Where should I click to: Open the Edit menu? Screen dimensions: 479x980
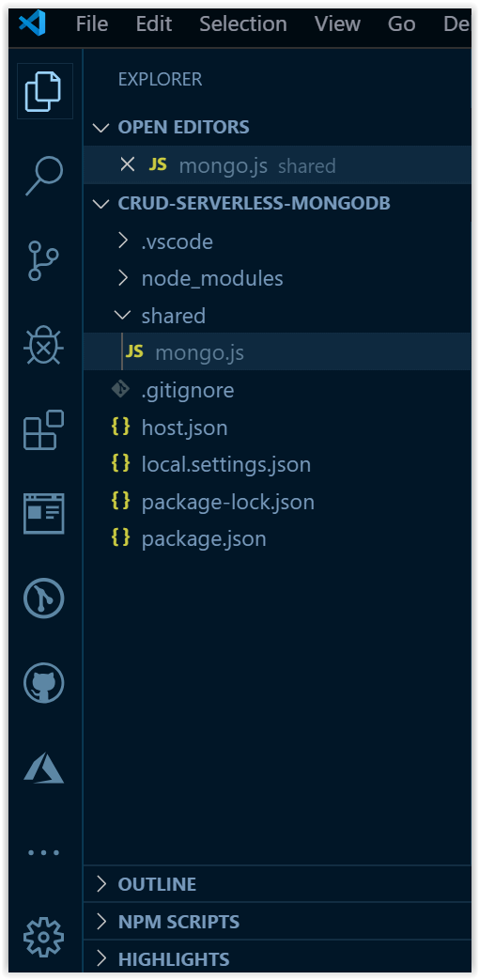pyautogui.click(x=154, y=24)
